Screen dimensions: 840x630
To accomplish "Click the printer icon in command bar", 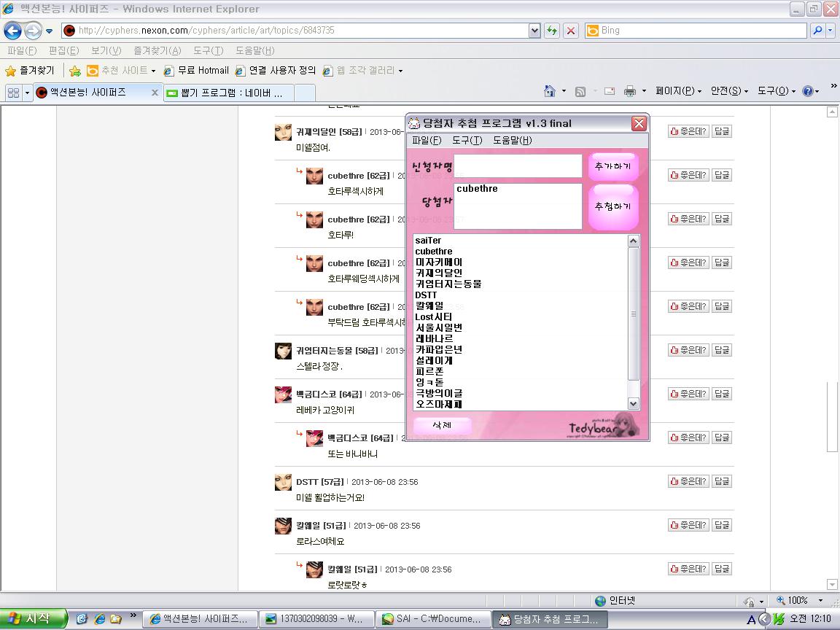I will 630,91.
